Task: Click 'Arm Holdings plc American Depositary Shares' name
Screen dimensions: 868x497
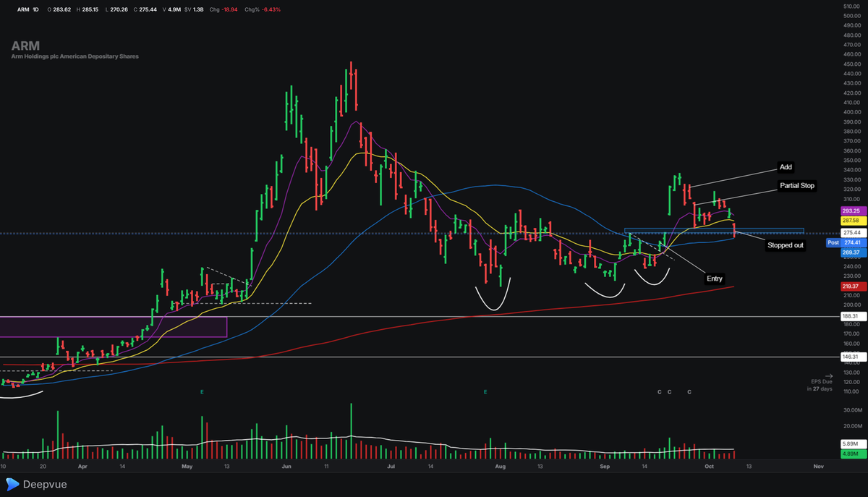Action: [75, 56]
